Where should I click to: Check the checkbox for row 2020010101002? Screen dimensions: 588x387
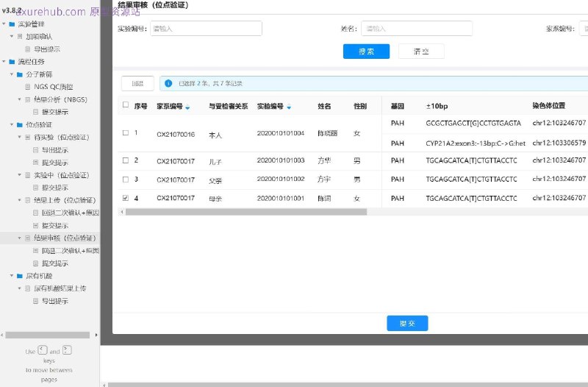click(x=126, y=180)
